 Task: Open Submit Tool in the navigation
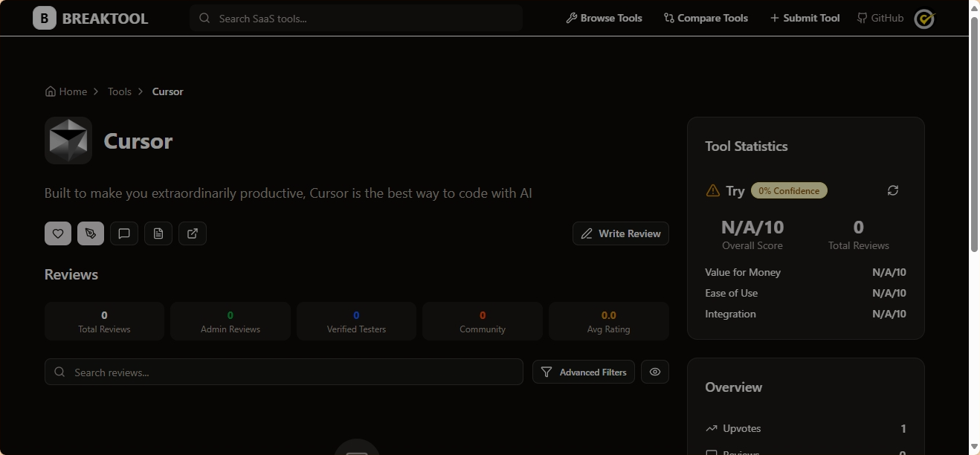pos(805,18)
